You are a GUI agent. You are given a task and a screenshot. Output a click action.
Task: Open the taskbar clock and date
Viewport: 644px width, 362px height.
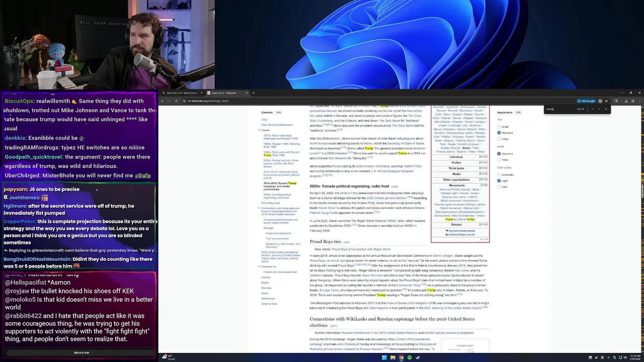click(x=635, y=357)
